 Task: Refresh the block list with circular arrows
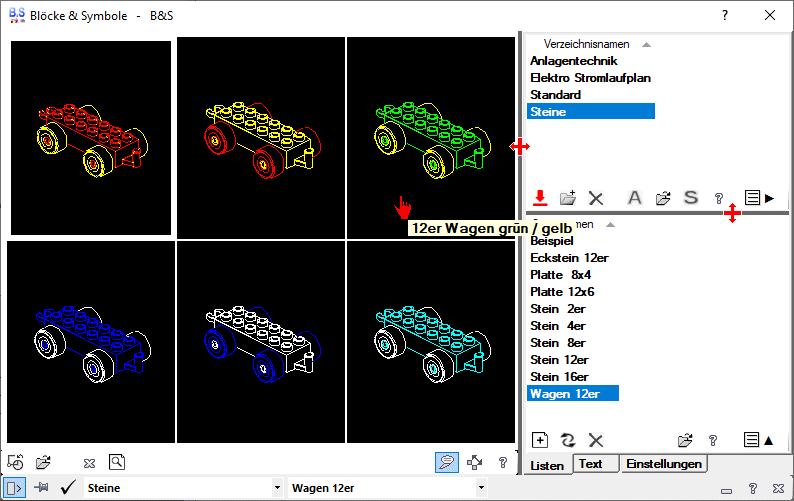(x=568, y=440)
